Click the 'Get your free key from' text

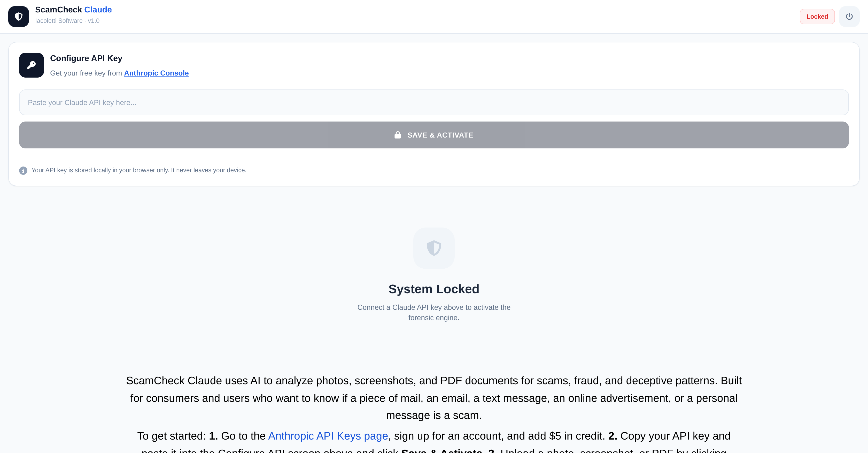click(x=86, y=73)
